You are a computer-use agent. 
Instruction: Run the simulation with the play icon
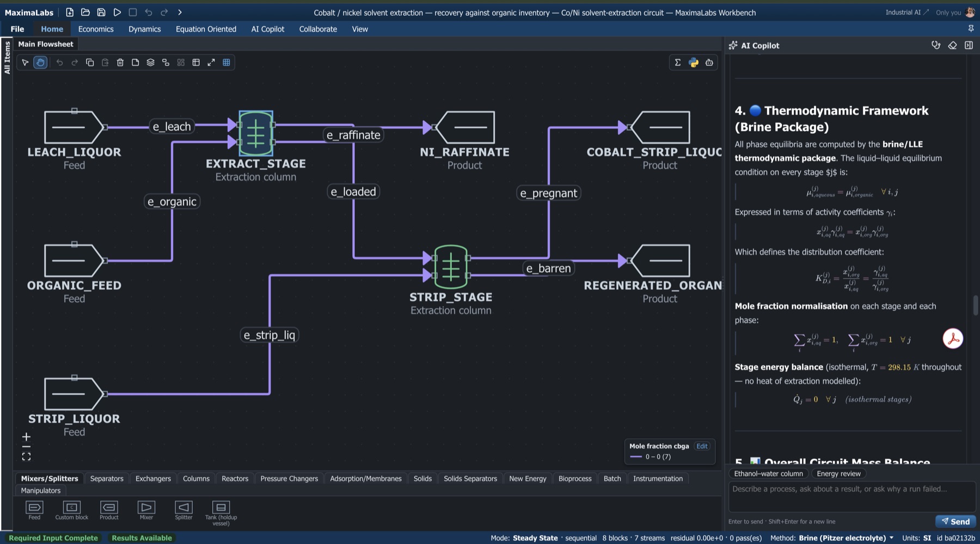pos(117,12)
